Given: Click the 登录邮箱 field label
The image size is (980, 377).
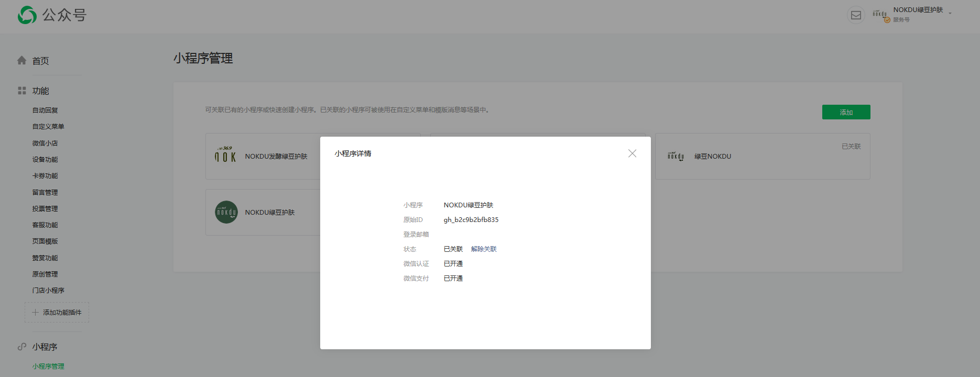Looking at the screenshot, I should (416, 234).
